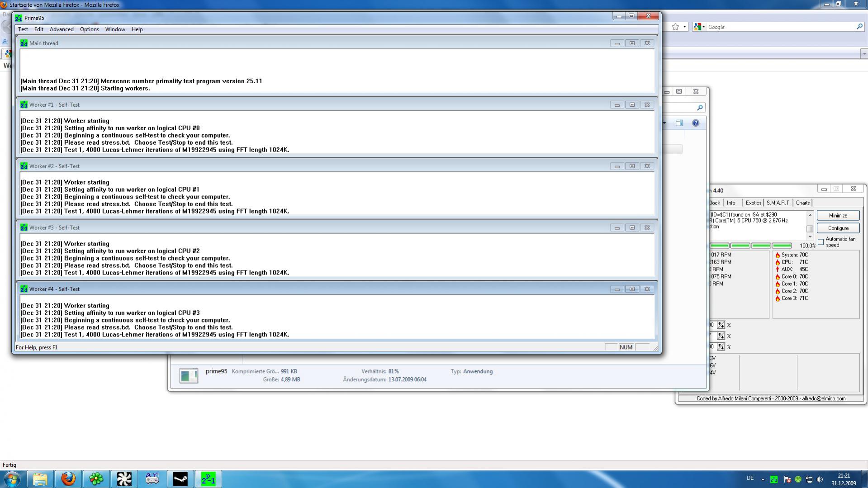This screenshot has width=868, height=488.
Task: Open Explorer help question mark icon
Action: (x=696, y=123)
